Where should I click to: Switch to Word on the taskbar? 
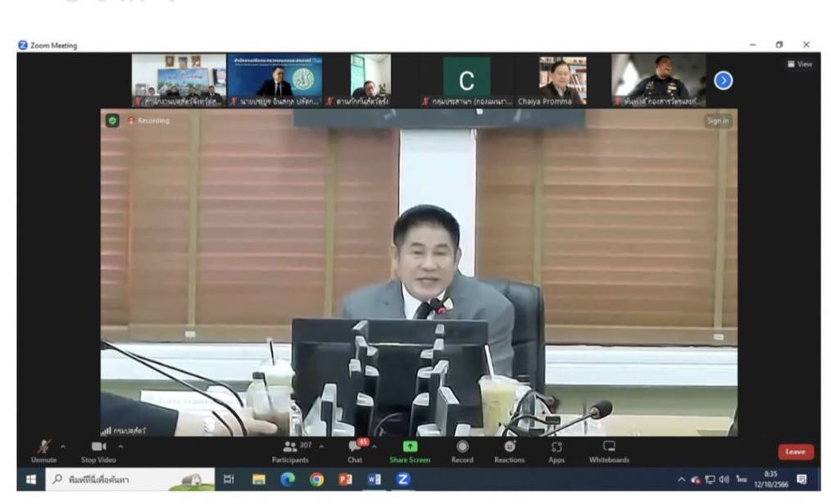pos(375,479)
